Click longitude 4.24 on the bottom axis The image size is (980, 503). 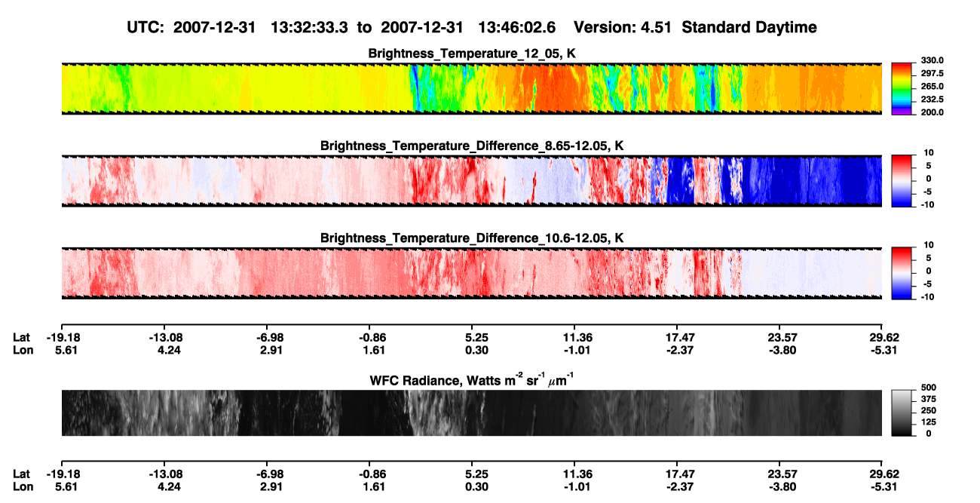168,487
